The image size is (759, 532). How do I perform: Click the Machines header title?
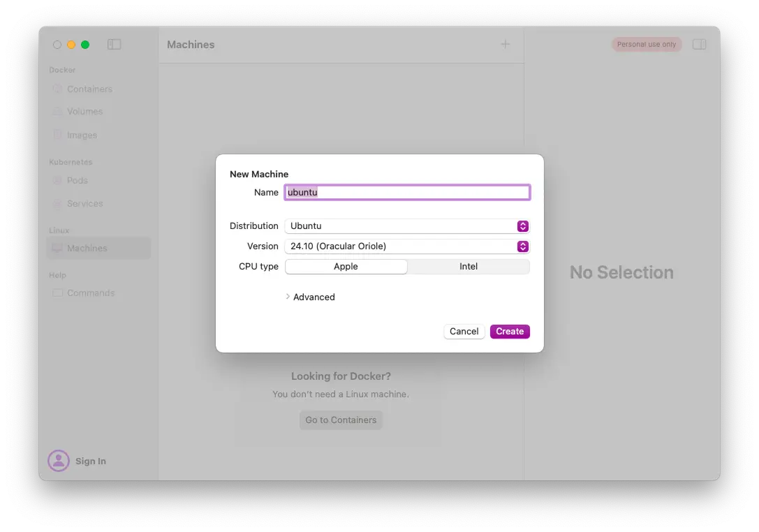[191, 44]
